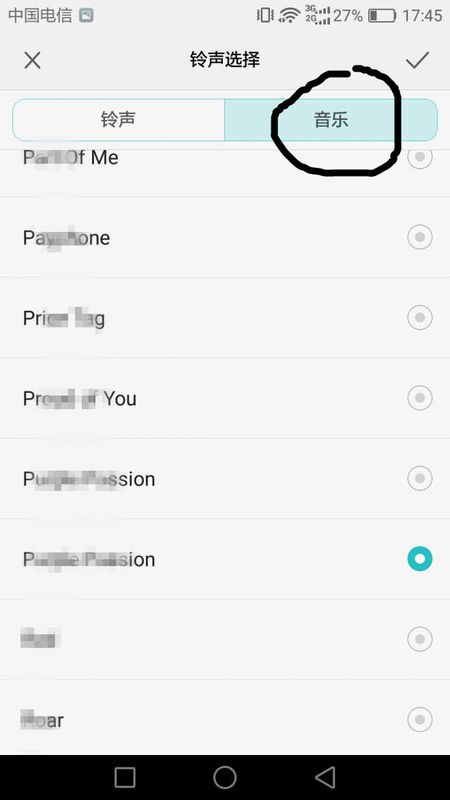This screenshot has height=800, width=450.
Task: Select the radio button for Price Tag
Action: 420,318
